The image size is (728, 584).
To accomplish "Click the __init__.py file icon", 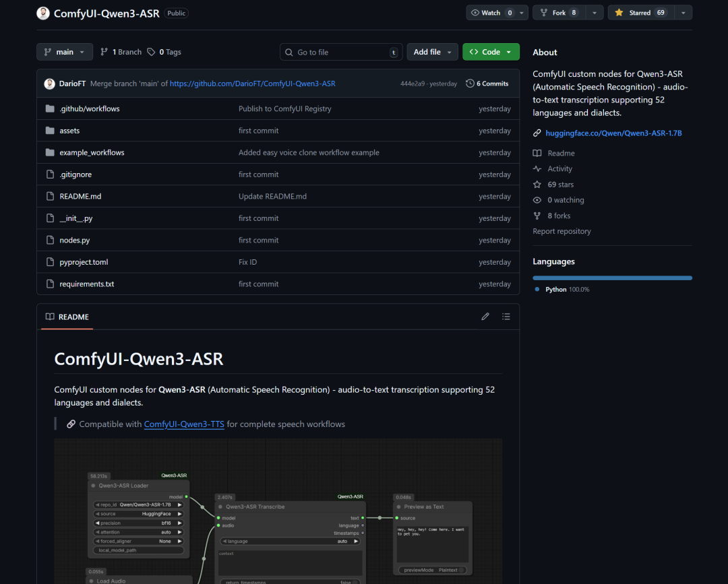I will point(50,218).
